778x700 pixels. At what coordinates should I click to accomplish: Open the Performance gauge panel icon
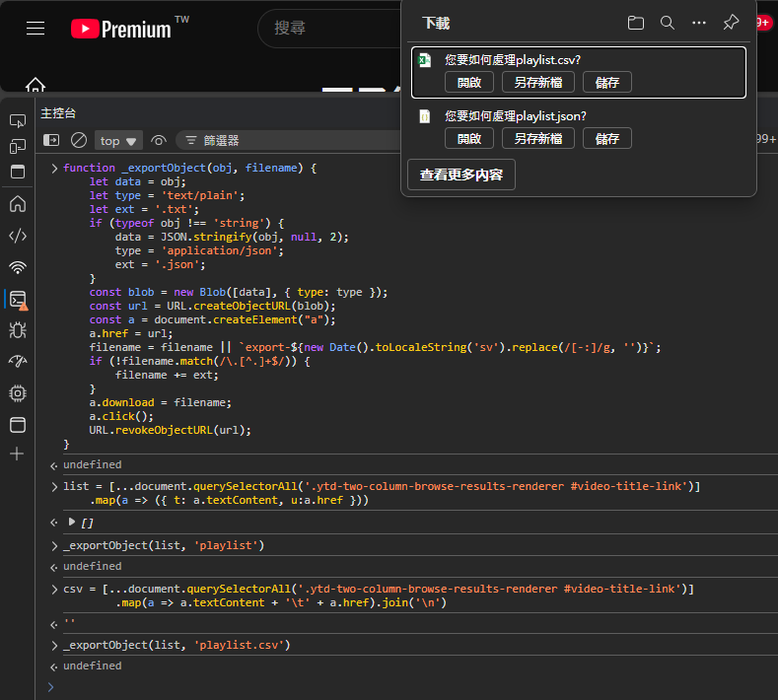point(17,361)
